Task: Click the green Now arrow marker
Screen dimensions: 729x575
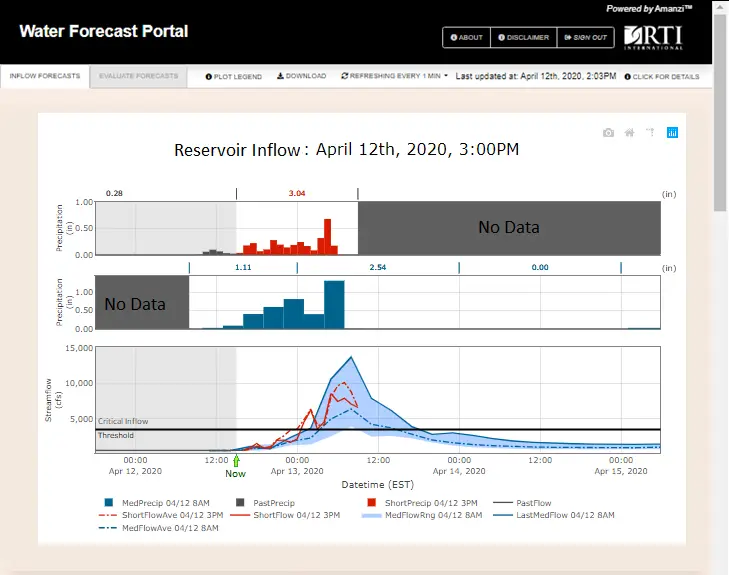Action: pos(236,461)
